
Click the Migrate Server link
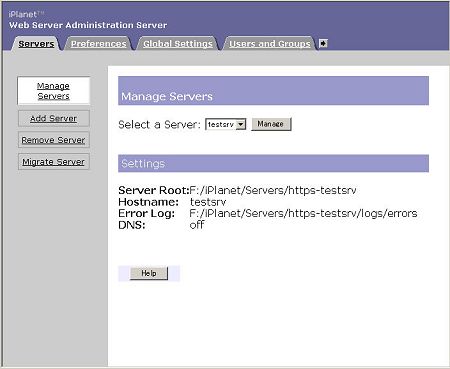pyautogui.click(x=53, y=162)
